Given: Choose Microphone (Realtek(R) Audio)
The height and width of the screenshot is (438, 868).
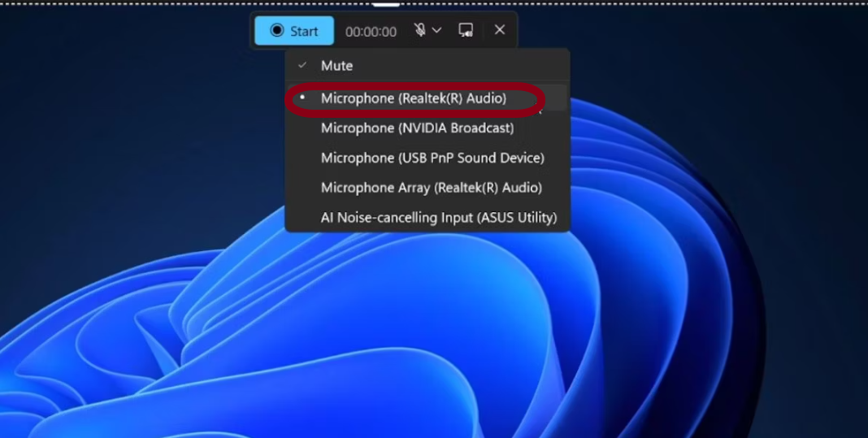Looking at the screenshot, I should (x=427, y=98).
